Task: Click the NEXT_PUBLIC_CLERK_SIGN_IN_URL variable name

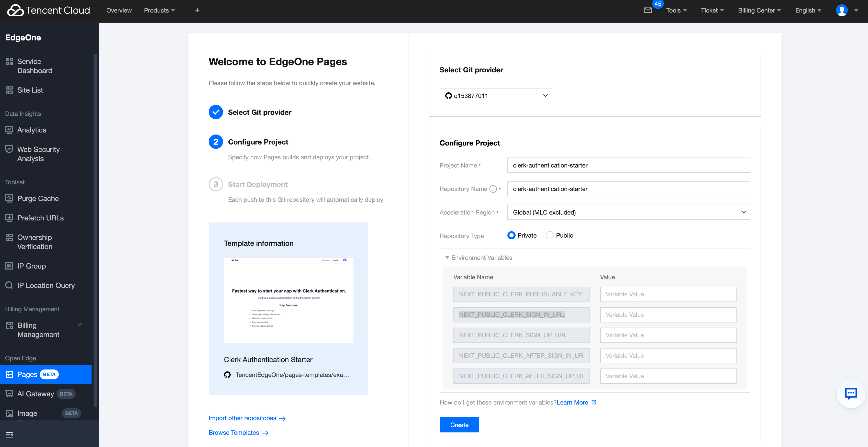Action: click(521, 315)
